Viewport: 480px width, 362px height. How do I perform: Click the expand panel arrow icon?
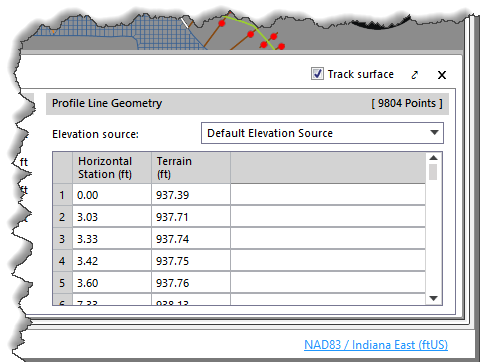[415, 75]
